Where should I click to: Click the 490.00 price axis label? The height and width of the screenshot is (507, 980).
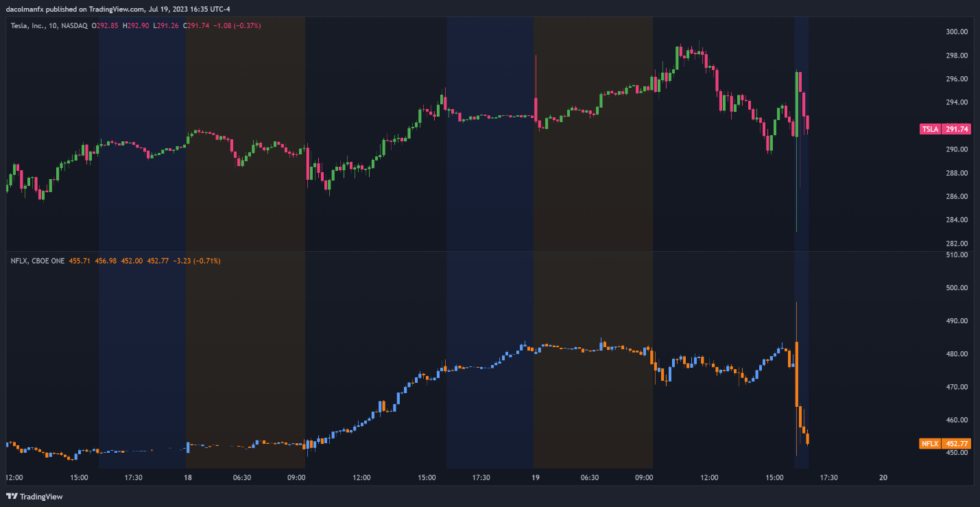point(957,321)
